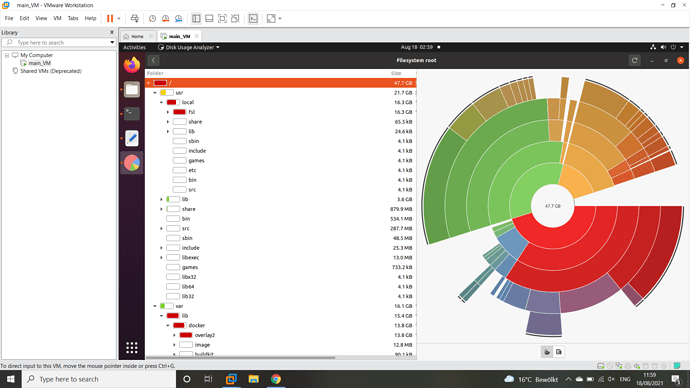690x388 pixels.
Task: Open the Tabs menu
Action: point(73,18)
